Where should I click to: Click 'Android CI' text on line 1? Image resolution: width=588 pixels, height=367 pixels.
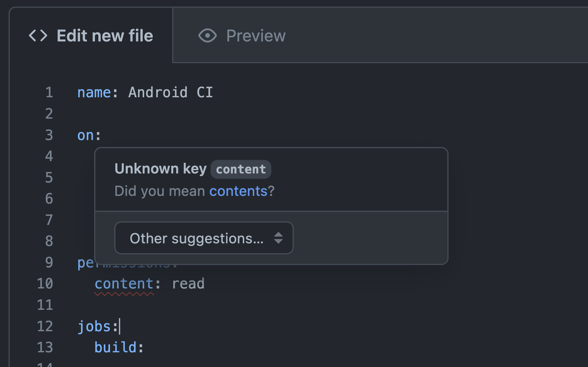coord(171,92)
